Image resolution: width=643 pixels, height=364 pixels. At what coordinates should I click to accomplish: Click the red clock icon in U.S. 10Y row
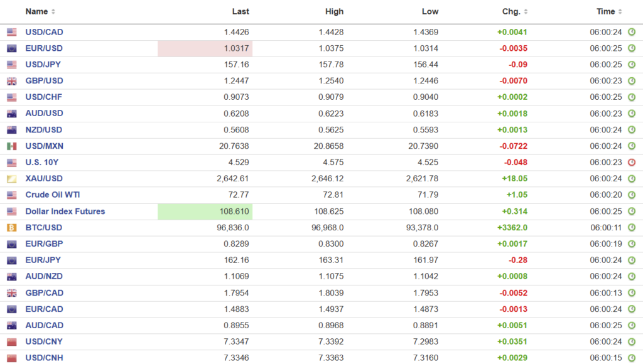click(x=632, y=163)
